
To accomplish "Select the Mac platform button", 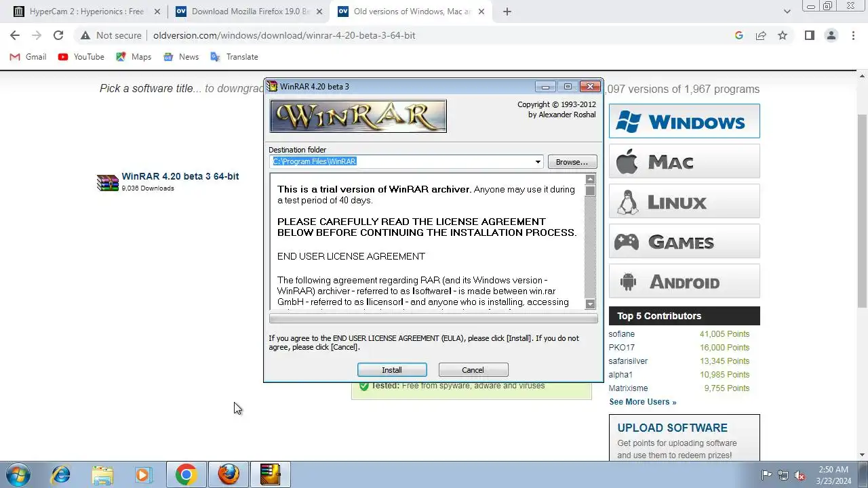I will [684, 161].
